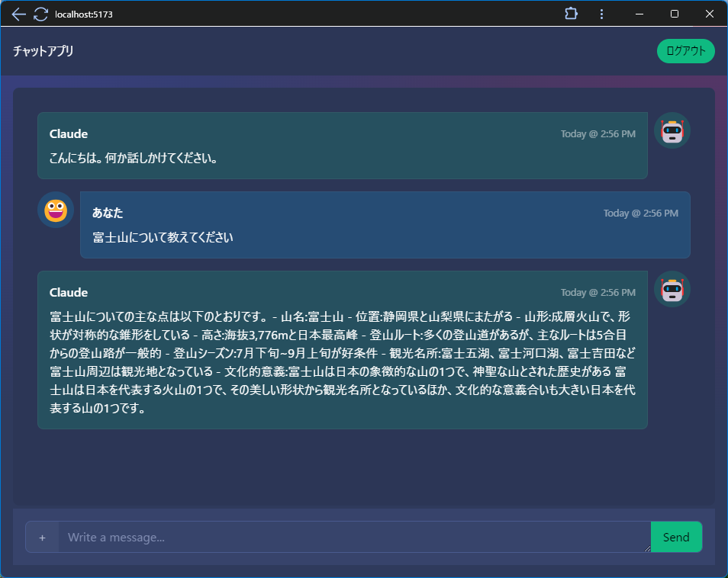Click the robot avatar beside the Mt. Fuji reply

(x=672, y=290)
